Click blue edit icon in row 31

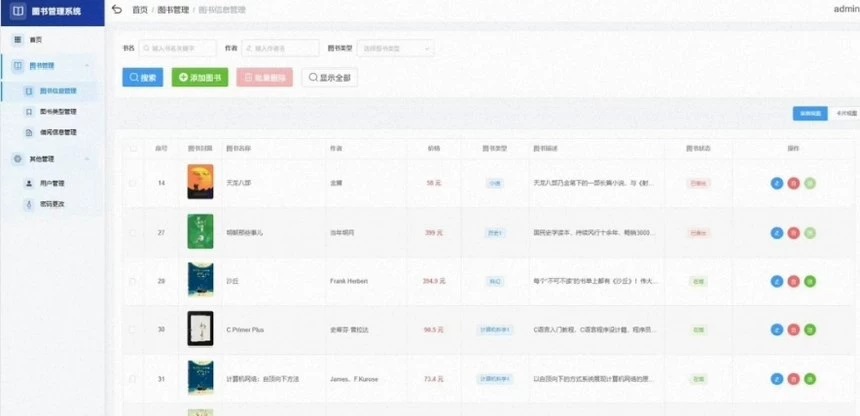[x=777, y=379]
